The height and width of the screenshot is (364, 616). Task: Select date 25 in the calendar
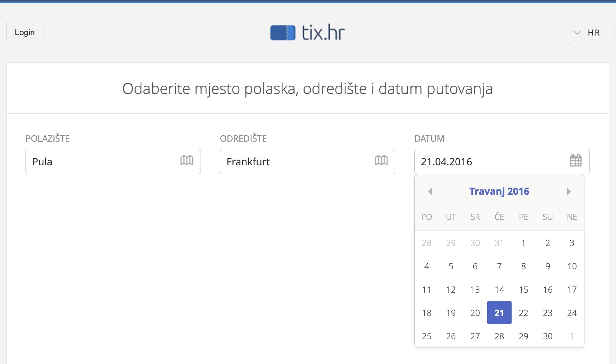[x=427, y=336]
